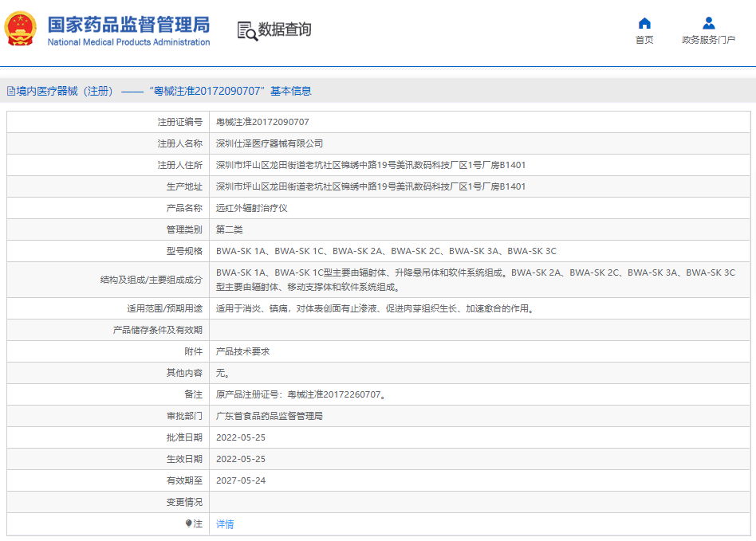Click the 备注 original registration number text

tap(301, 394)
